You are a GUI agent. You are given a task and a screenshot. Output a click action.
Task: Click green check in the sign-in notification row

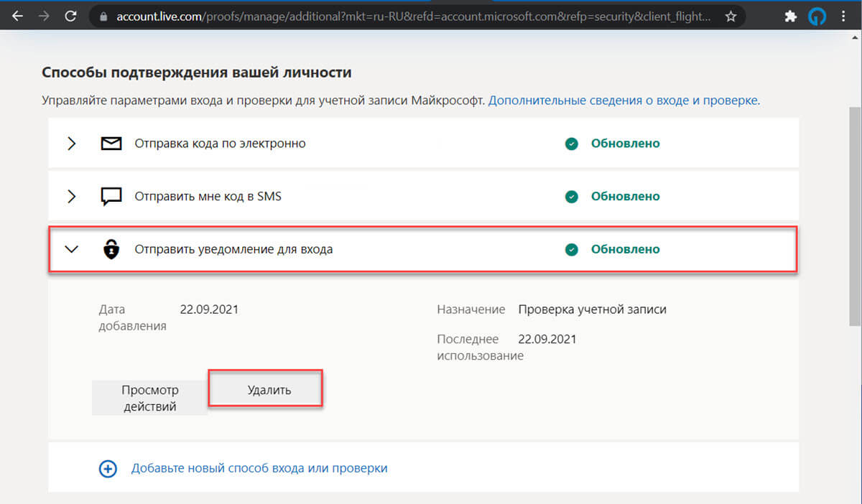pyautogui.click(x=571, y=250)
